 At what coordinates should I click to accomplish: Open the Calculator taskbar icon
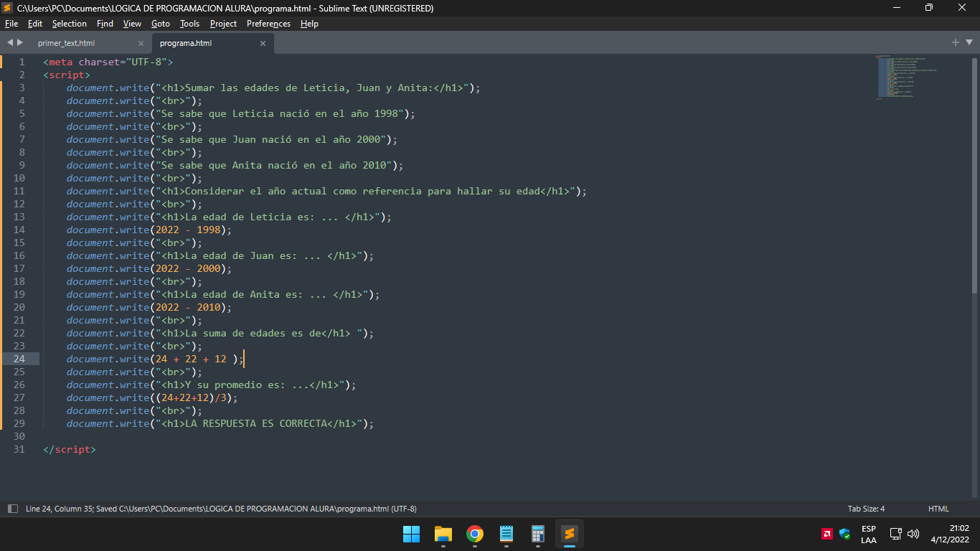[x=538, y=534]
